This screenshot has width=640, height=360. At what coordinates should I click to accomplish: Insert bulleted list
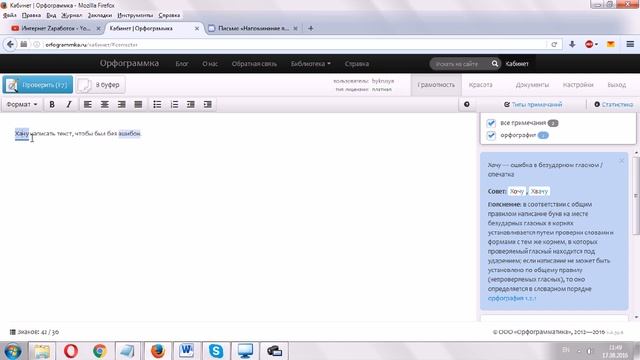[157, 104]
